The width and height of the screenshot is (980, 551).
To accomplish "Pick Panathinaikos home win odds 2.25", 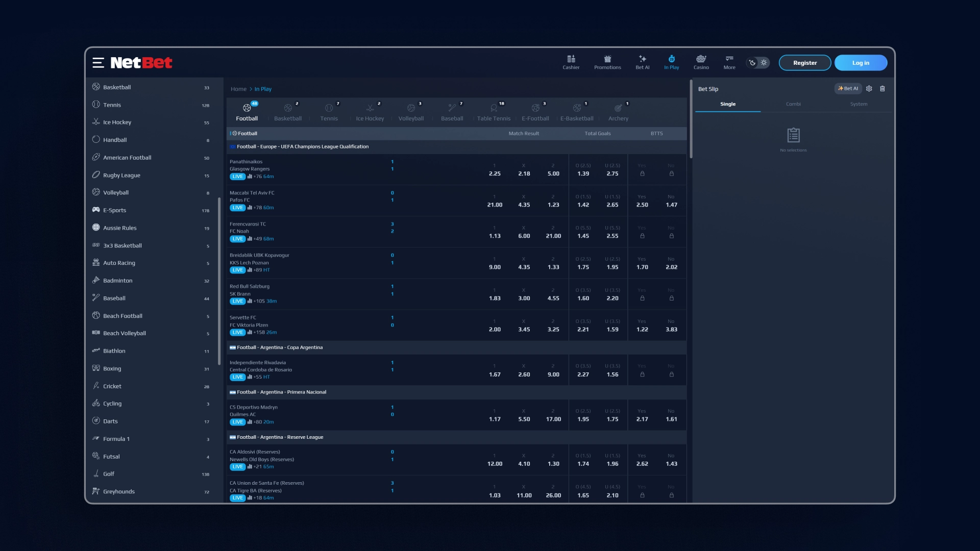I will pos(495,170).
